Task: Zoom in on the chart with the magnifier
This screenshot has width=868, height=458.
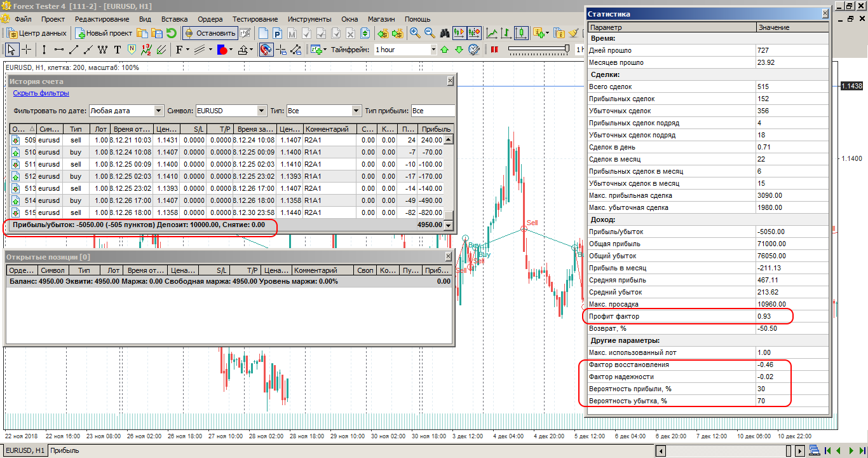Action: (x=414, y=32)
